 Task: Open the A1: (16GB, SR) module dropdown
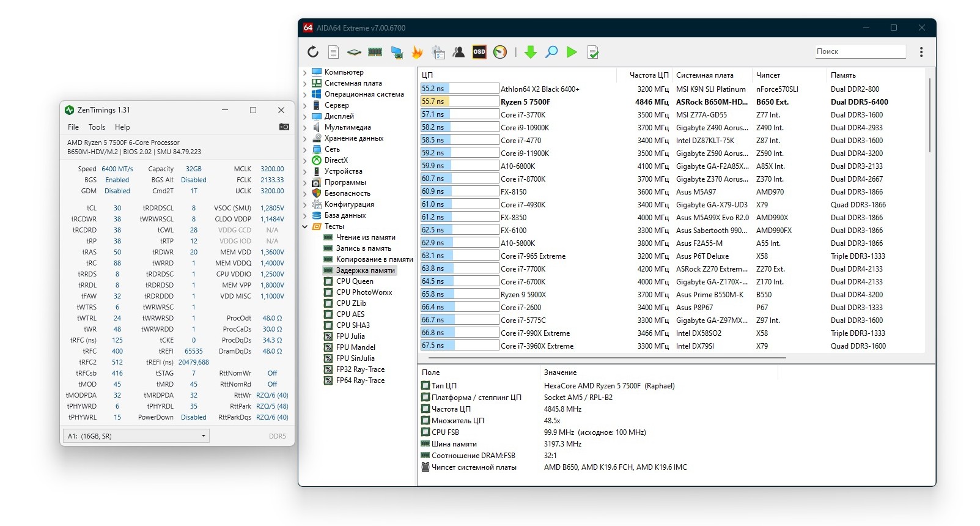[136, 436]
